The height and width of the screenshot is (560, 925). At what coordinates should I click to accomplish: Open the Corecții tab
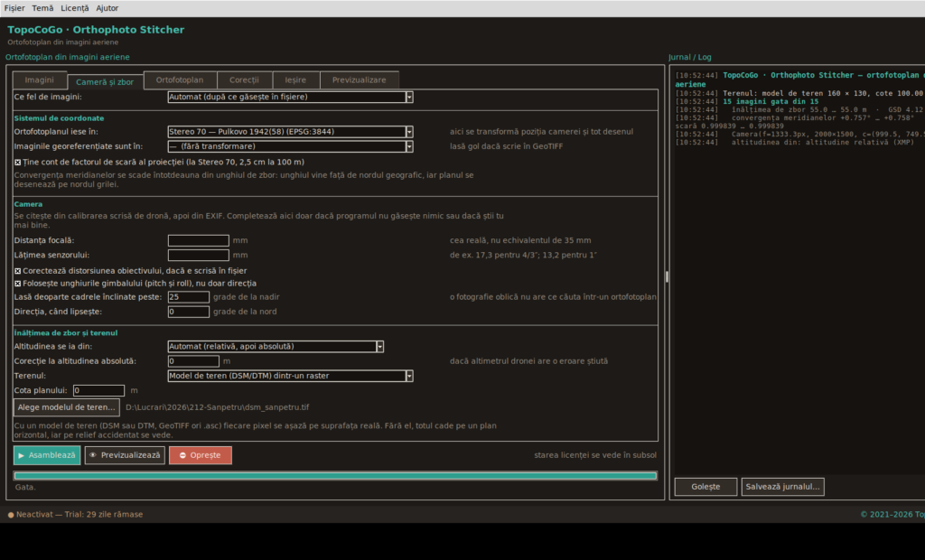(x=244, y=79)
